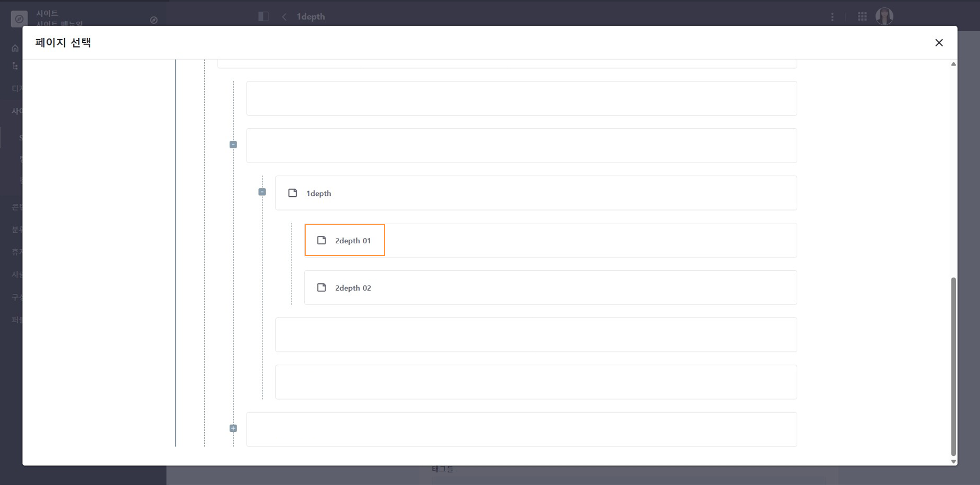Open the vertical three-dot options menu
This screenshot has width=980, height=485.
point(832,17)
